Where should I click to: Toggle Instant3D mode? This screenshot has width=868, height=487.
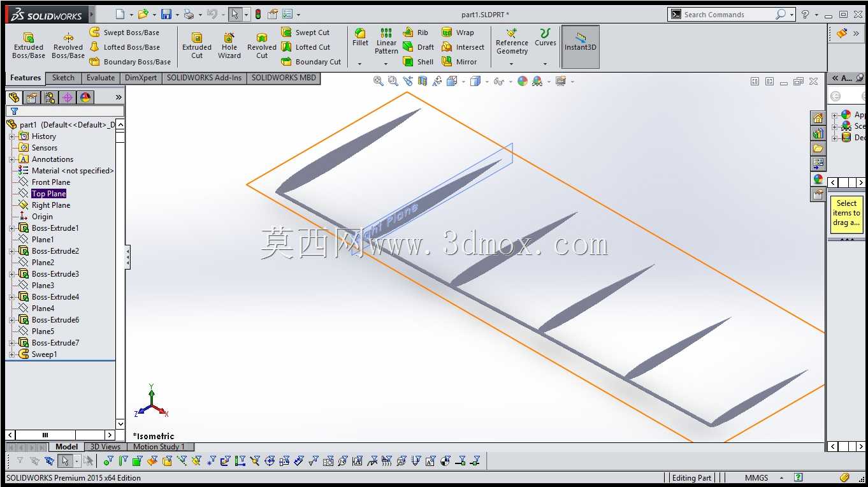pyautogui.click(x=581, y=47)
